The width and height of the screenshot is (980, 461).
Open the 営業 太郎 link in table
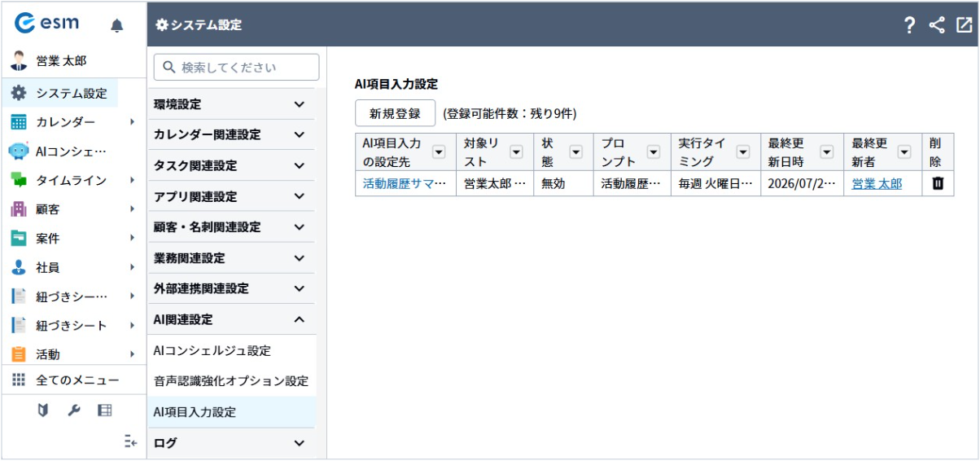click(877, 184)
